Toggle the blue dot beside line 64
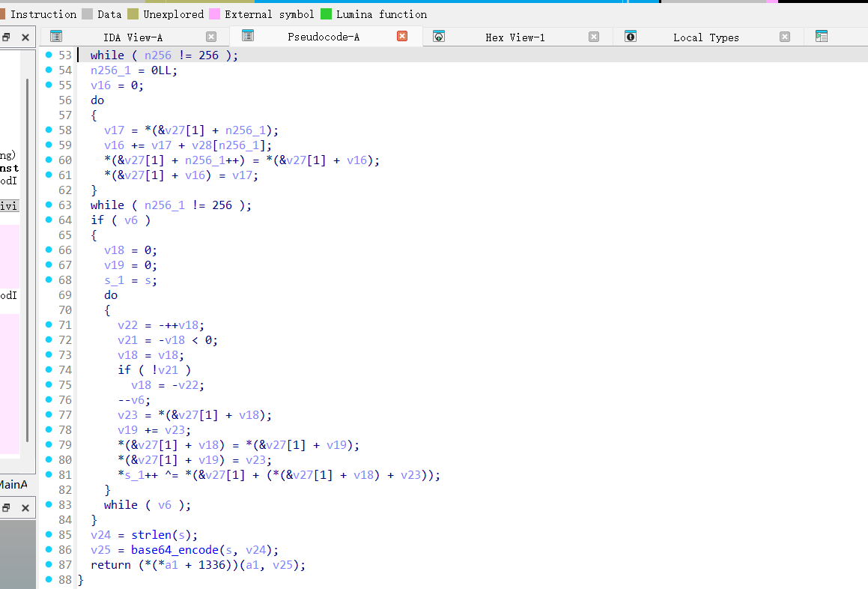This screenshot has height=589, width=868. coord(49,220)
